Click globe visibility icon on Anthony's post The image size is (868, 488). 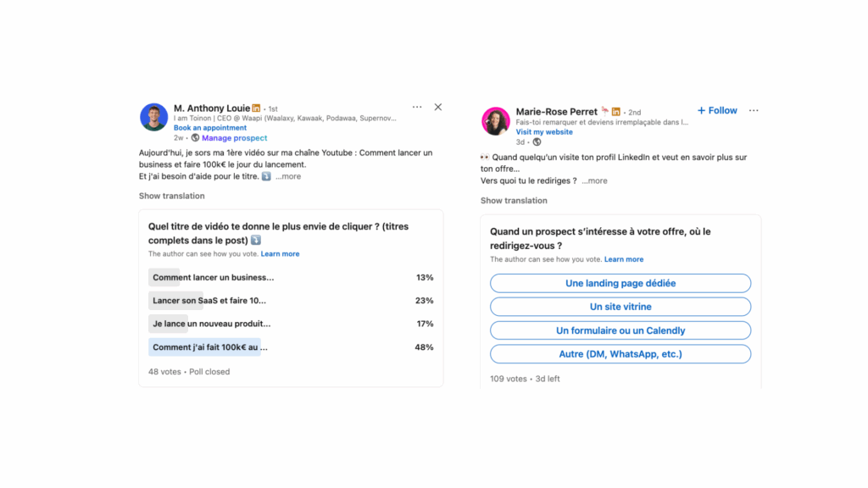(x=195, y=138)
